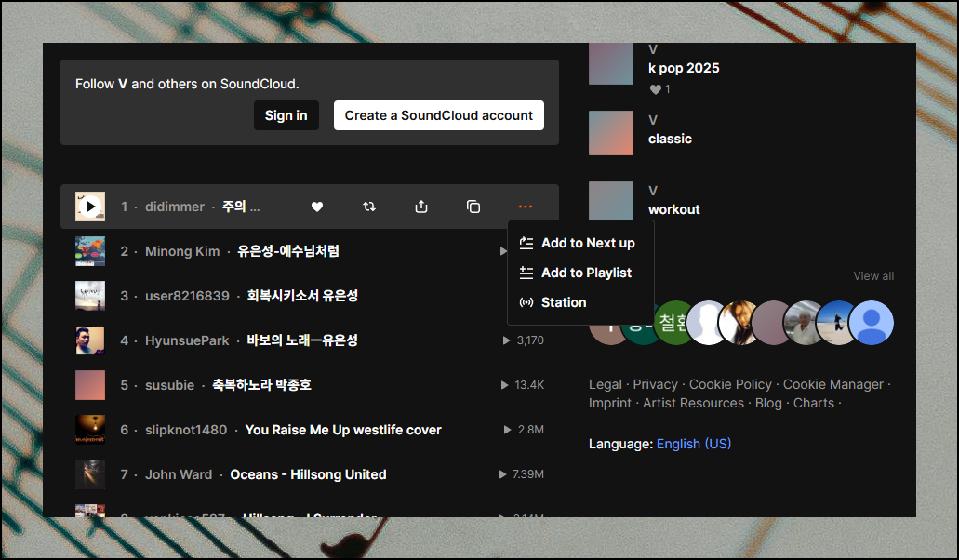
Task: Open the Blog footer link
Action: [768, 403]
